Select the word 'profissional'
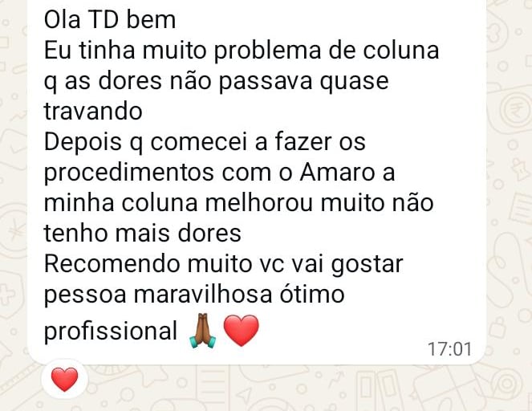 tap(111, 332)
